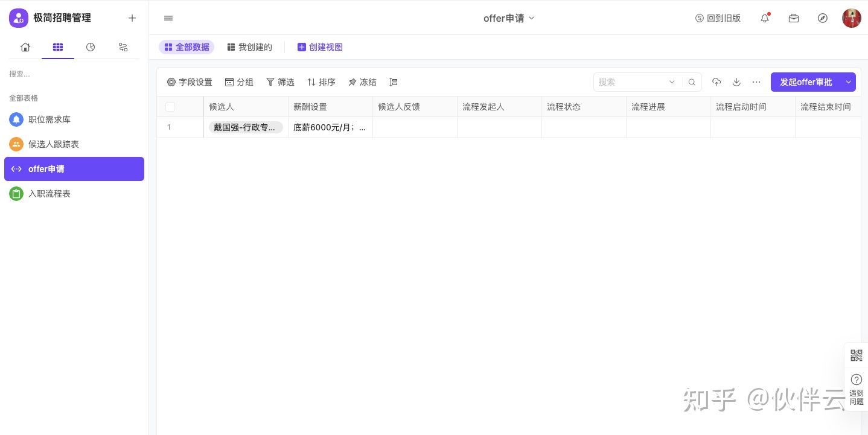Open 筛选 filter in toolbar
The image size is (868, 435).
(x=280, y=82)
